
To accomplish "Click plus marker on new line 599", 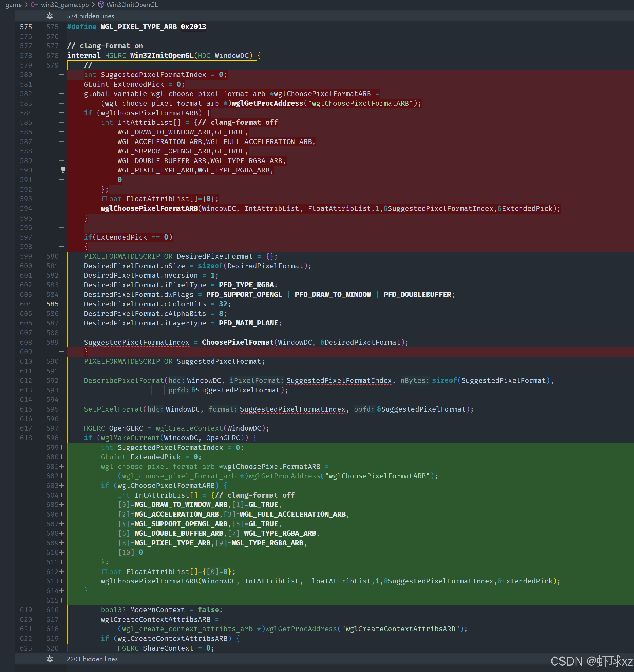I will pos(61,447).
